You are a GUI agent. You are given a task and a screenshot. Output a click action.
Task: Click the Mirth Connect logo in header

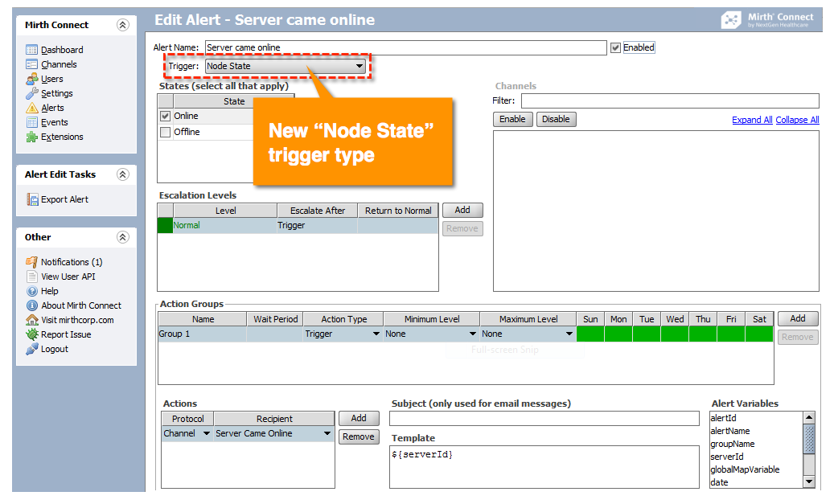[x=767, y=20]
